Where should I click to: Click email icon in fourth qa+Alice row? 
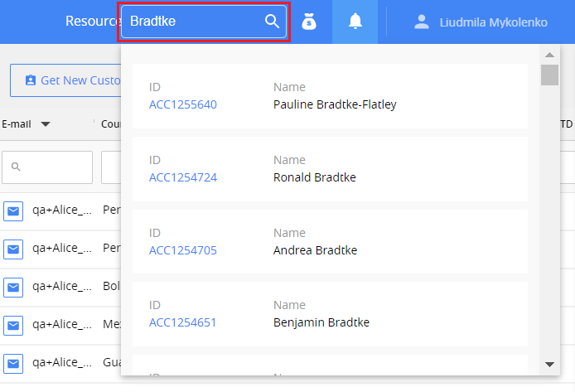click(13, 325)
